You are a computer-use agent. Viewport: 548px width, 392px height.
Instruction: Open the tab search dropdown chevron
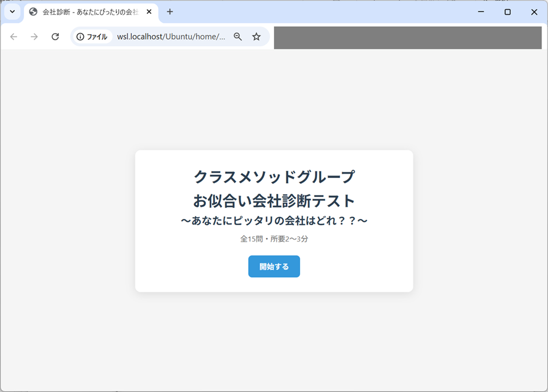point(12,11)
